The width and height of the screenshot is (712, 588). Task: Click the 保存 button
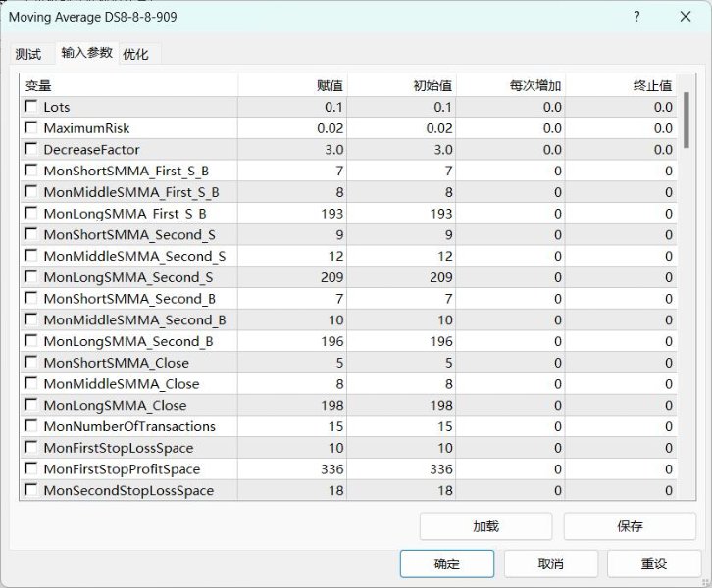630,526
